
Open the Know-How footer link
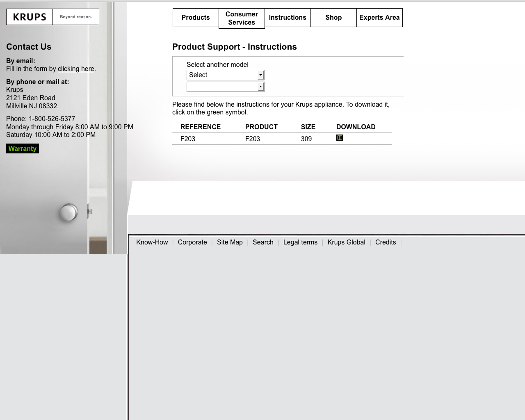(152, 242)
